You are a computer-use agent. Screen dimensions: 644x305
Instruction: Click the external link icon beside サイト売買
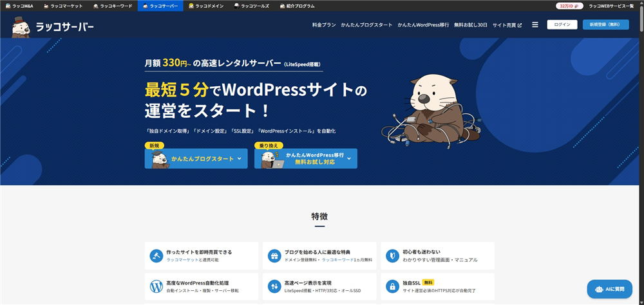pyautogui.click(x=520, y=25)
